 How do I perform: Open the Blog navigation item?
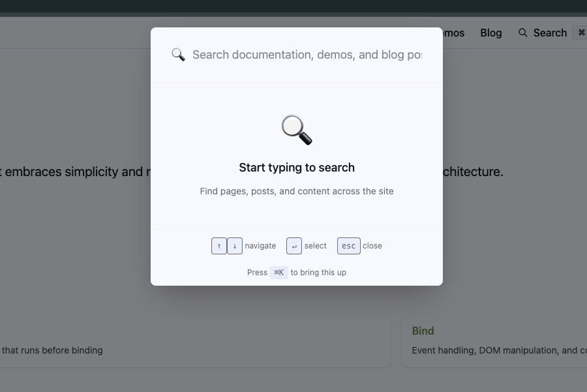click(491, 33)
